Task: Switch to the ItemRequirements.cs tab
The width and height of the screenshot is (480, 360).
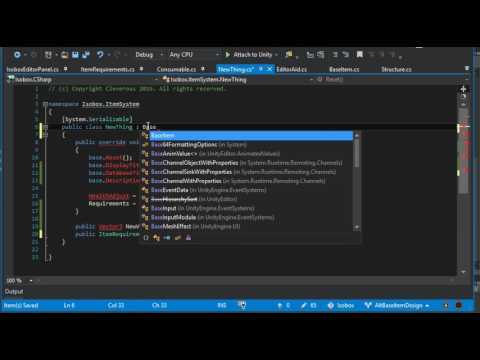Action: [107, 69]
